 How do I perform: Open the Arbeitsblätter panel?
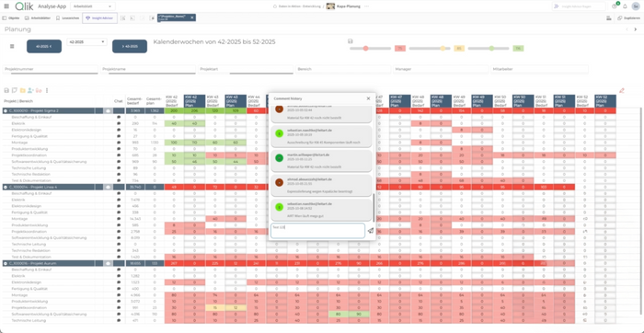click(38, 18)
